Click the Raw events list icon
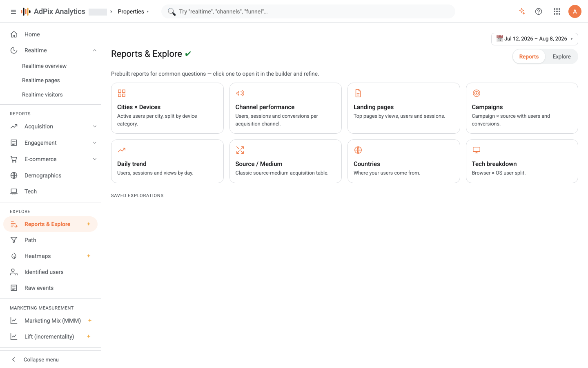The height and width of the screenshot is (368, 588). pyautogui.click(x=14, y=288)
